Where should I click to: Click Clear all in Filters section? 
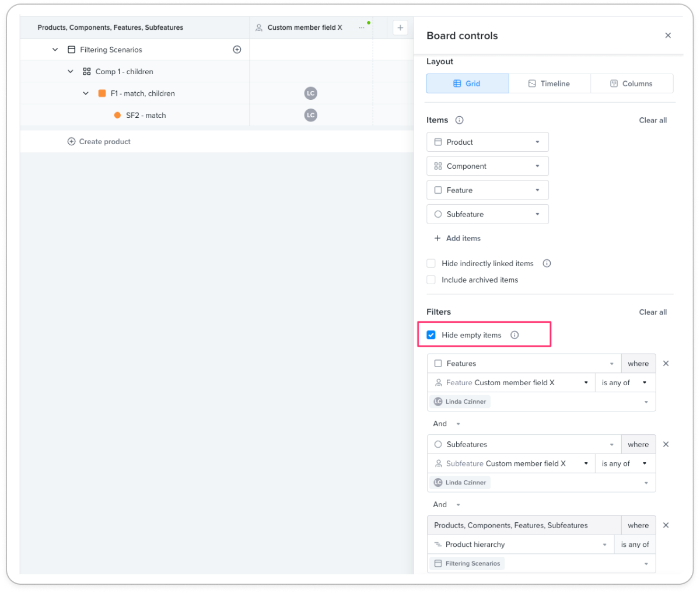point(653,312)
